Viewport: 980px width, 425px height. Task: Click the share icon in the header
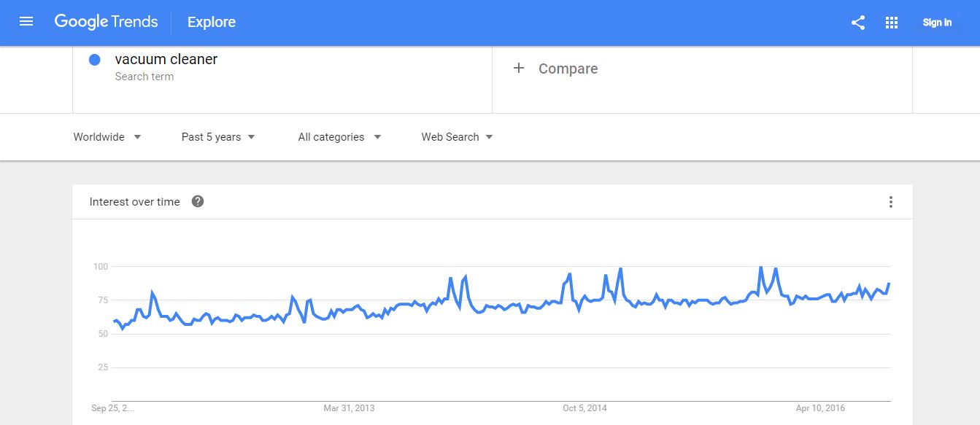[857, 23]
